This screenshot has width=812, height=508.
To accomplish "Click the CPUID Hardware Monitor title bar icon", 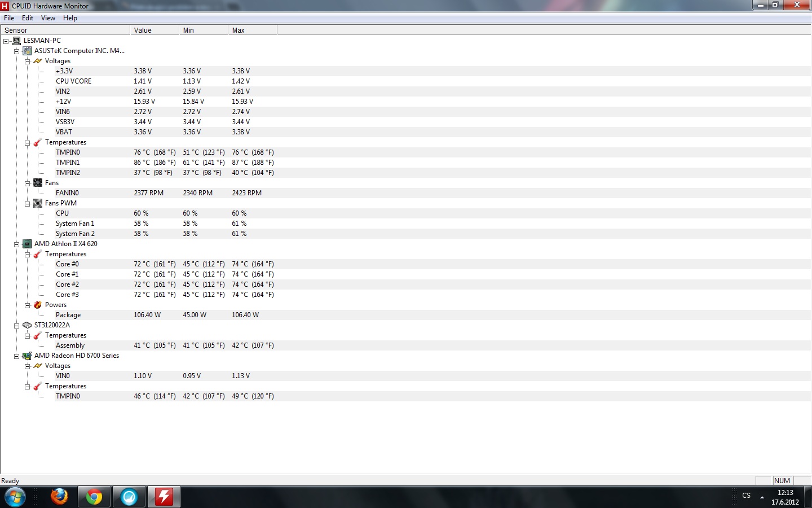I will (5, 6).
